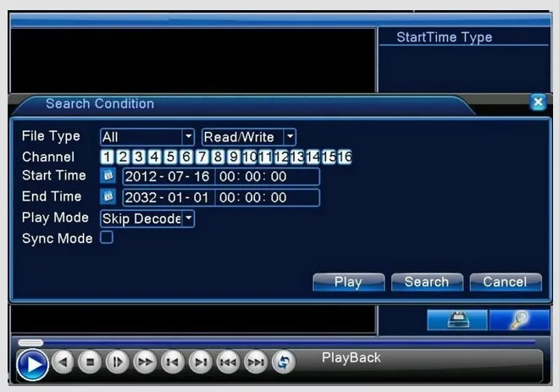This screenshot has width=559, height=392.
Task: Click the backup disk icon
Action: point(457,320)
